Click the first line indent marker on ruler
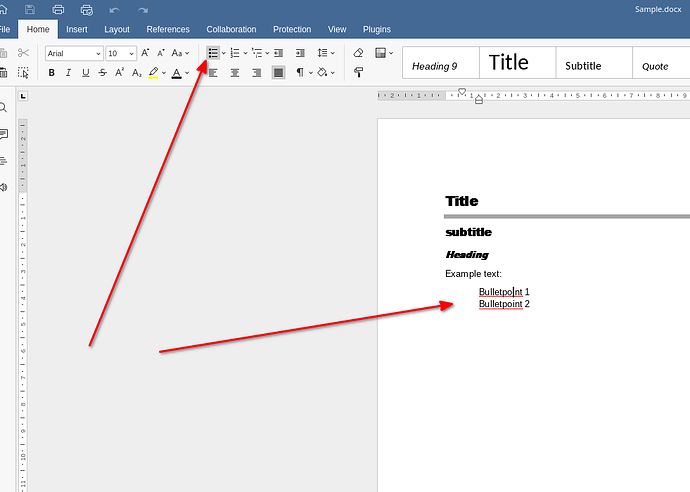Image resolution: width=690 pixels, height=492 pixels. (x=462, y=92)
